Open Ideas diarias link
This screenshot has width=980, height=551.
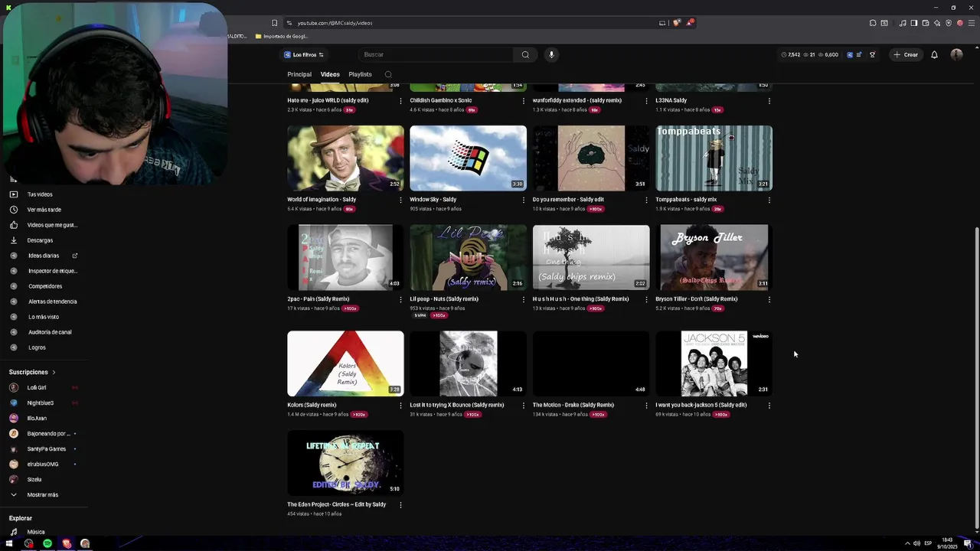pos(44,256)
